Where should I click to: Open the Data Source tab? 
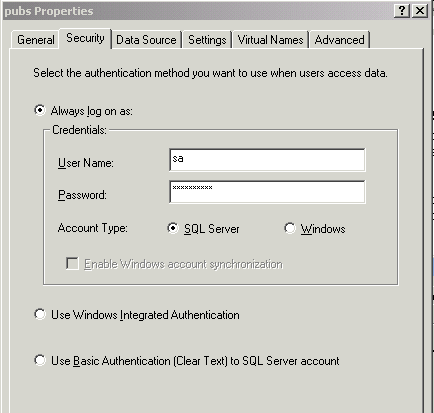(146, 40)
